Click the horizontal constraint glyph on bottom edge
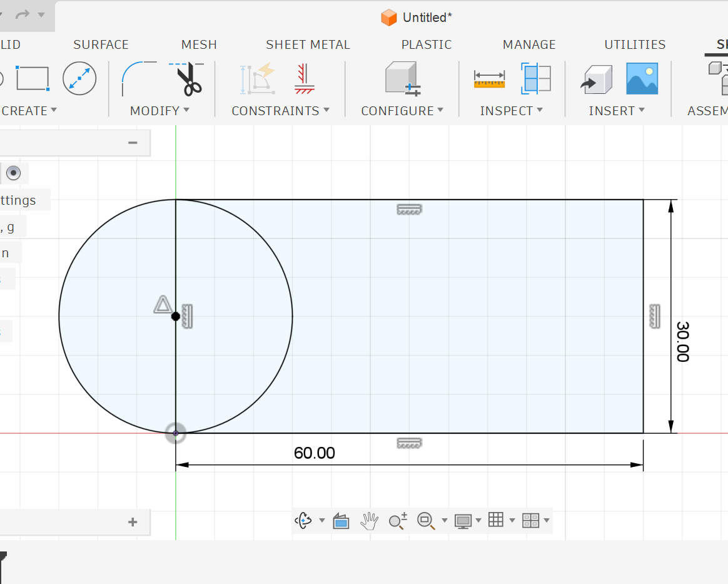Viewport: 728px width, 584px height. point(409,443)
